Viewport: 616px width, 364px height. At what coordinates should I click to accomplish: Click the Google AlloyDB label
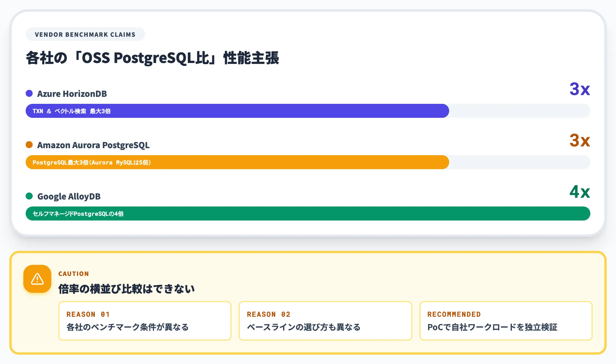click(x=69, y=196)
